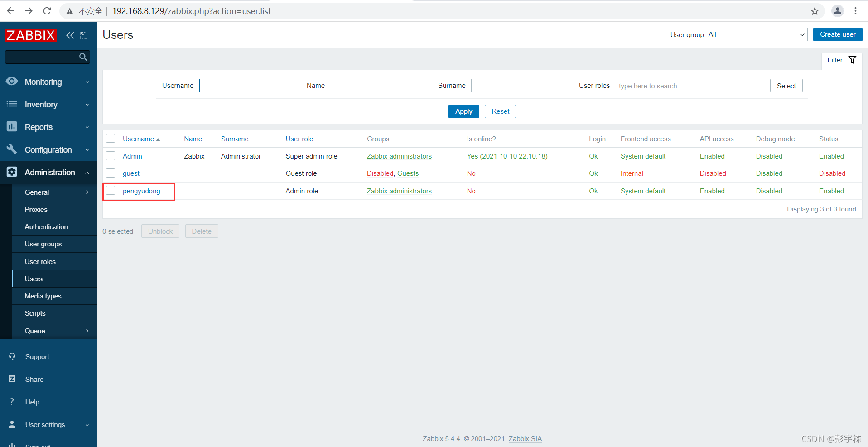Screen dimensions: 868x447
Task: Click the Configuration wrench icon
Action: point(12,149)
